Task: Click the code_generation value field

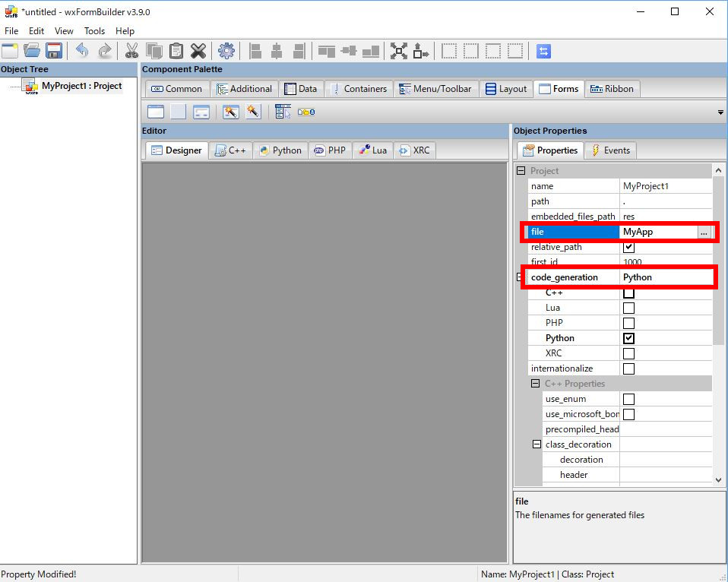Action: tap(666, 277)
